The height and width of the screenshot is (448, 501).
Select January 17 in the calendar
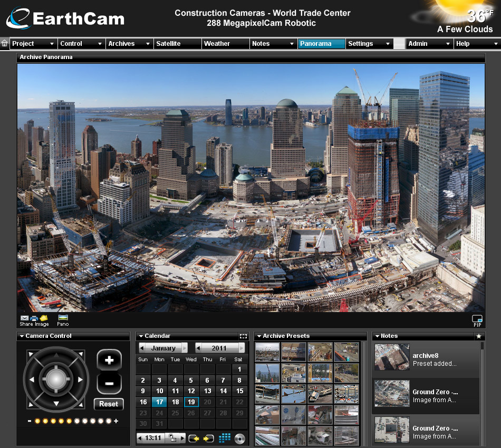pos(159,402)
